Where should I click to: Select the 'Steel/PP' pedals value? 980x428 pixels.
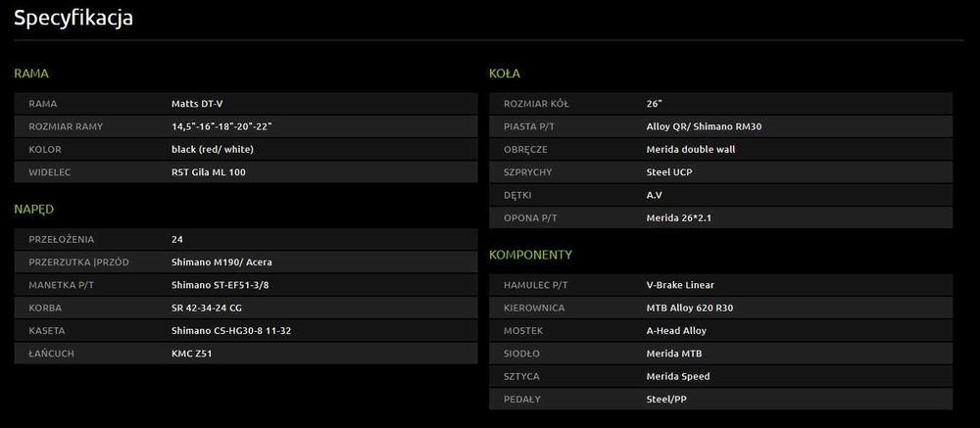666,400
